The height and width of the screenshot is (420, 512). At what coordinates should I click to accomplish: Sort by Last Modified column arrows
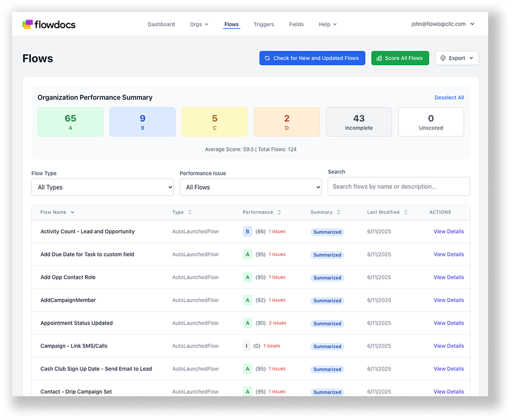[x=406, y=212]
